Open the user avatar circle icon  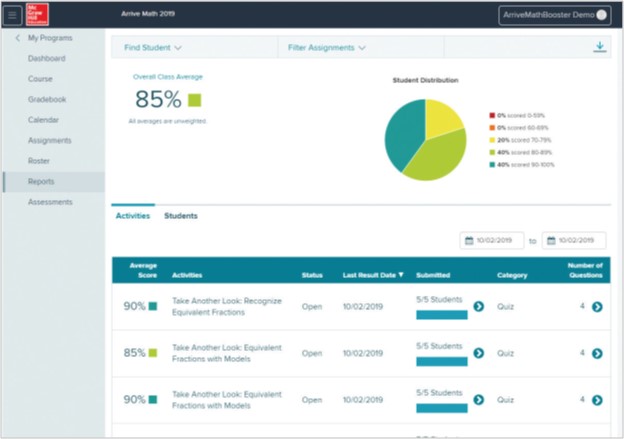pos(602,15)
